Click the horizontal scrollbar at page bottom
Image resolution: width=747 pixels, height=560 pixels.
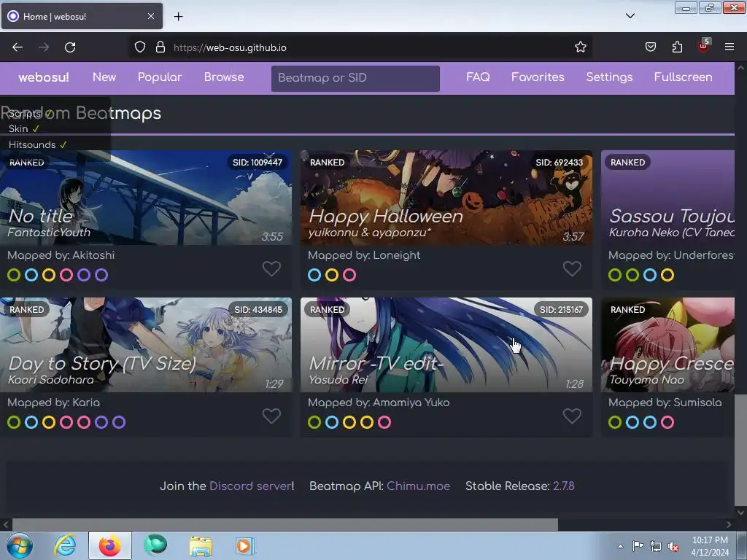285,524
